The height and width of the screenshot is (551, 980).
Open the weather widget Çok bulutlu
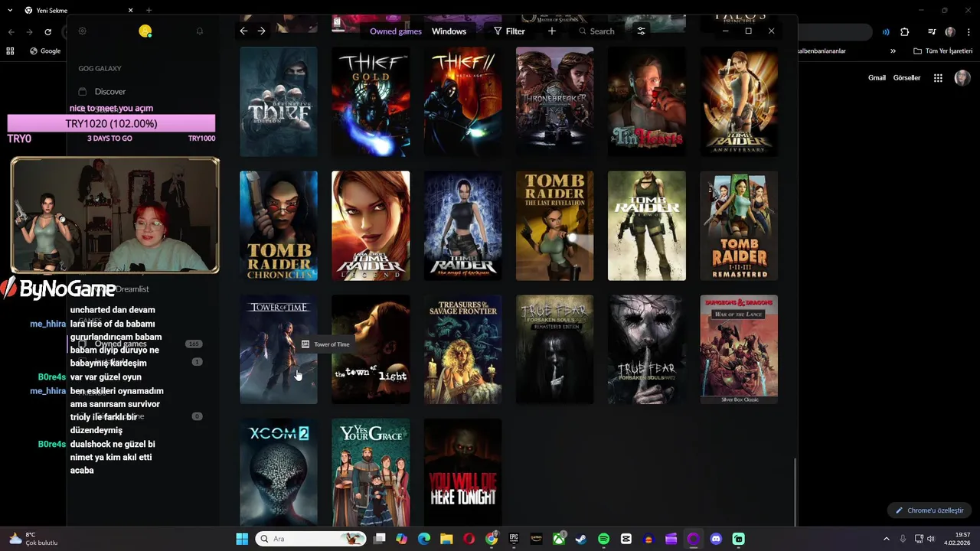(x=32, y=539)
